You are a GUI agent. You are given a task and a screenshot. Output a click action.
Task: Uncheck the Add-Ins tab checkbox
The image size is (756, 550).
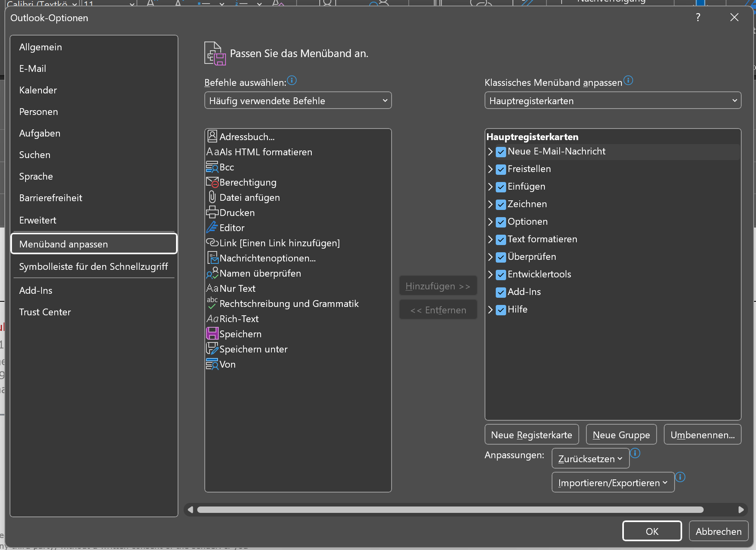[x=501, y=292]
